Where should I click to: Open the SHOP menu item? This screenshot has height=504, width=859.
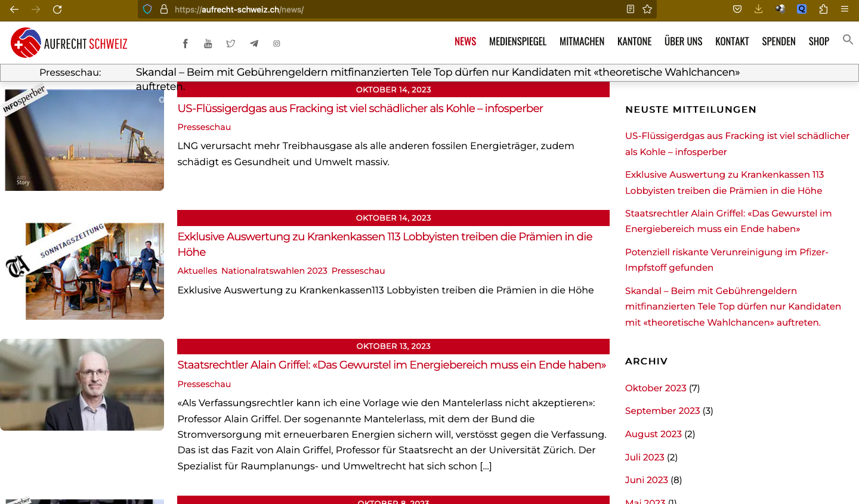pos(819,41)
